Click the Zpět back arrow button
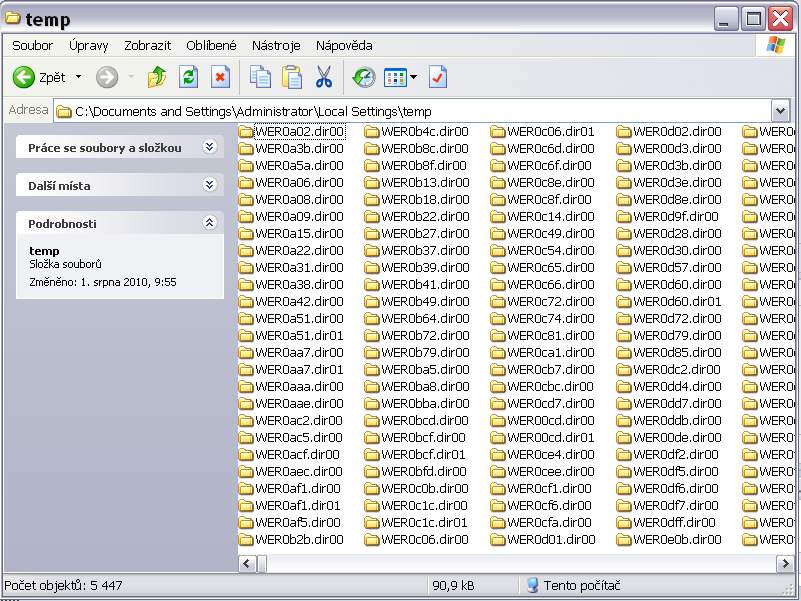This screenshot has height=601, width=801. [x=38, y=77]
